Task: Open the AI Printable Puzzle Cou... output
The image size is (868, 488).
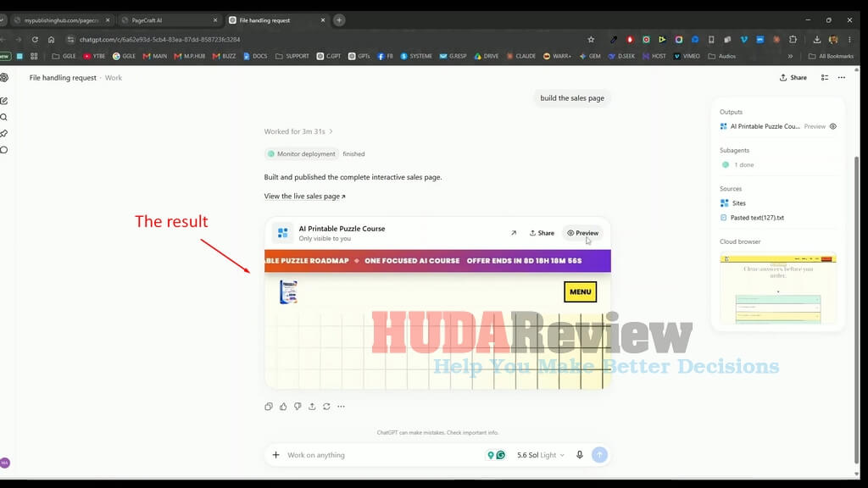Action: [759, 127]
